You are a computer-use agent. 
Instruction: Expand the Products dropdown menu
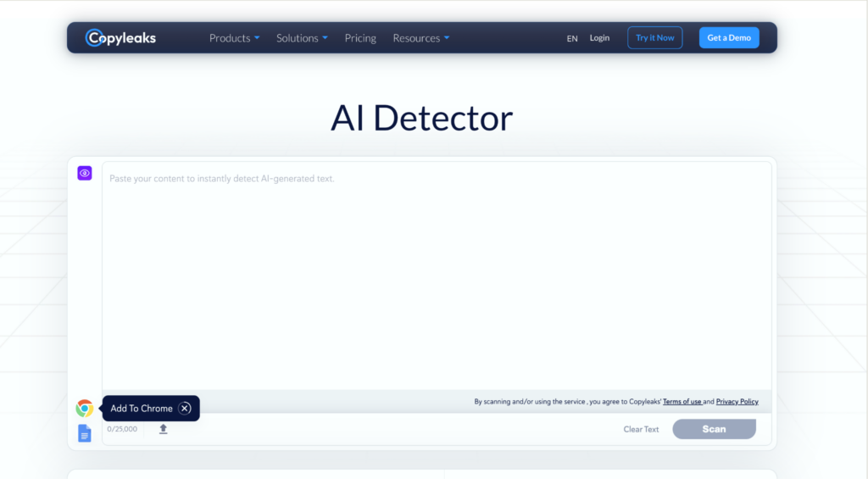point(234,38)
